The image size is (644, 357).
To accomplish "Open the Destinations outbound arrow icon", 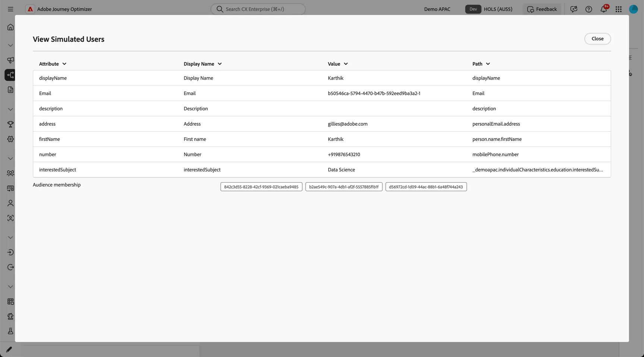I will pyautogui.click(x=10, y=267).
